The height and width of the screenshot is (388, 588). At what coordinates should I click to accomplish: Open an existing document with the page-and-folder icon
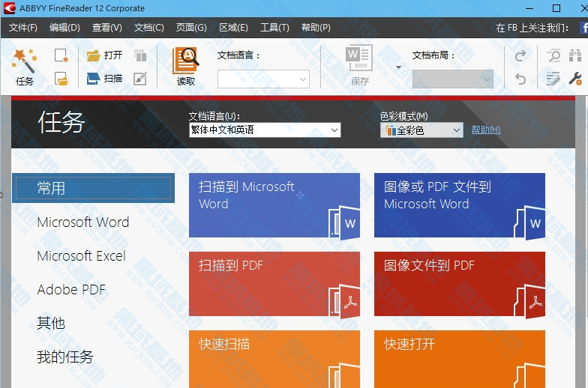[x=61, y=79]
